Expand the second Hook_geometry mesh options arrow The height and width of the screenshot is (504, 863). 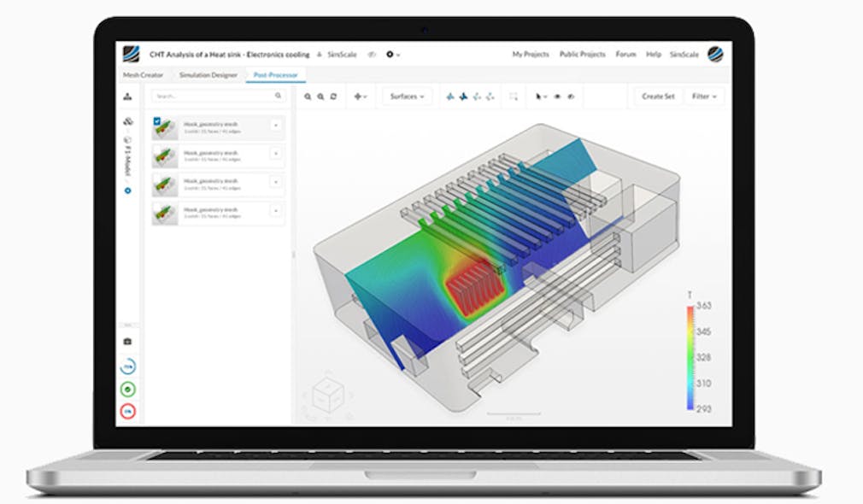(x=275, y=153)
